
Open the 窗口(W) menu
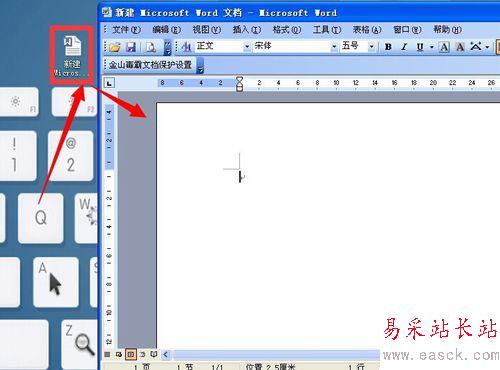[x=407, y=30]
